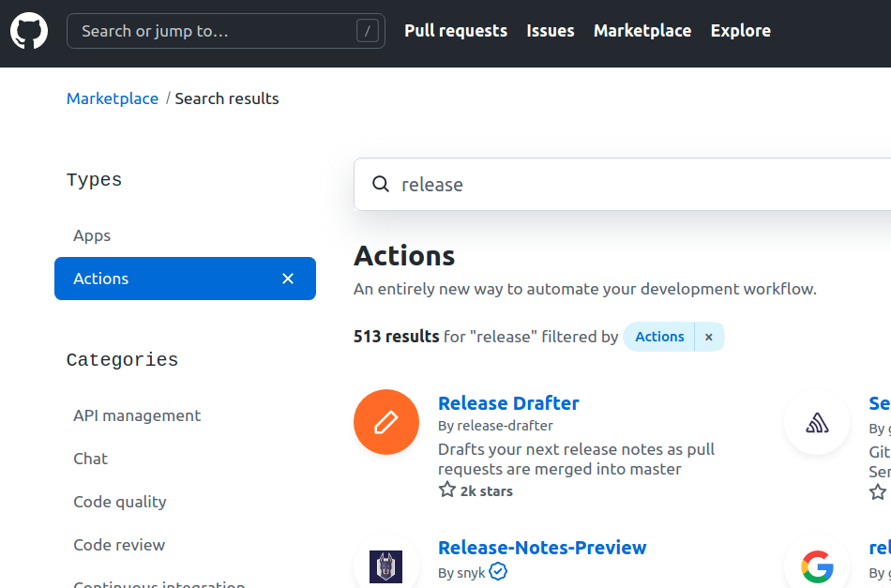Click the '2k stars' text
Image resolution: width=891 pixels, height=588 pixels.
point(487,491)
